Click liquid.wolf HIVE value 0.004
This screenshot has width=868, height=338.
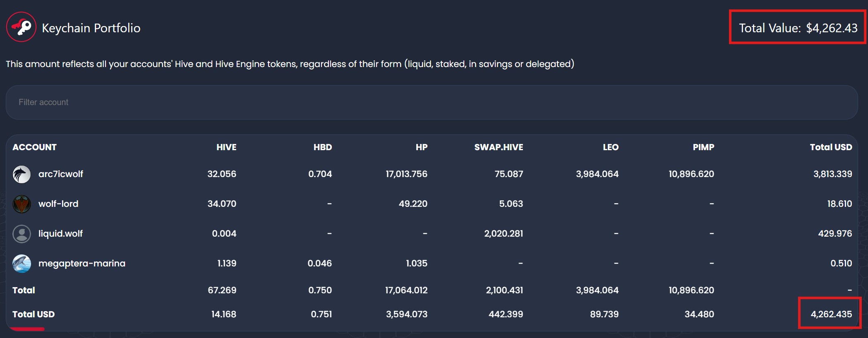coord(224,234)
